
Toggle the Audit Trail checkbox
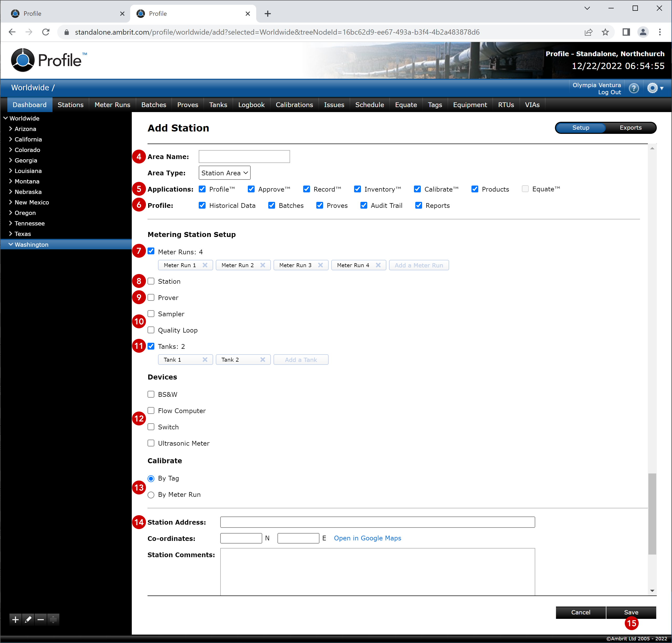pos(363,205)
